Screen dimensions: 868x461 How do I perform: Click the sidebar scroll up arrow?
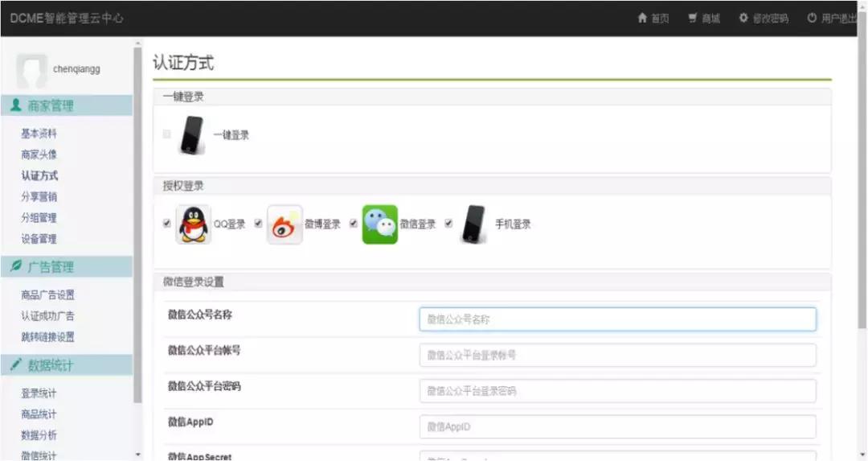tap(138, 43)
